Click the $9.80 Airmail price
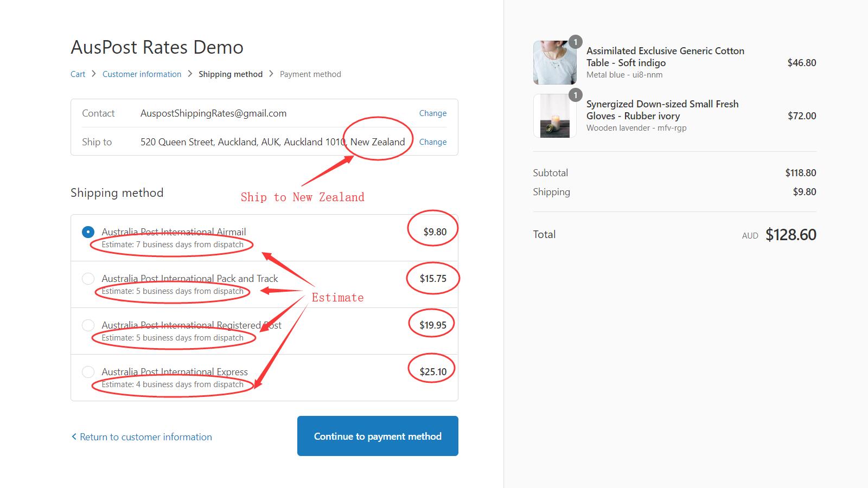 [435, 232]
